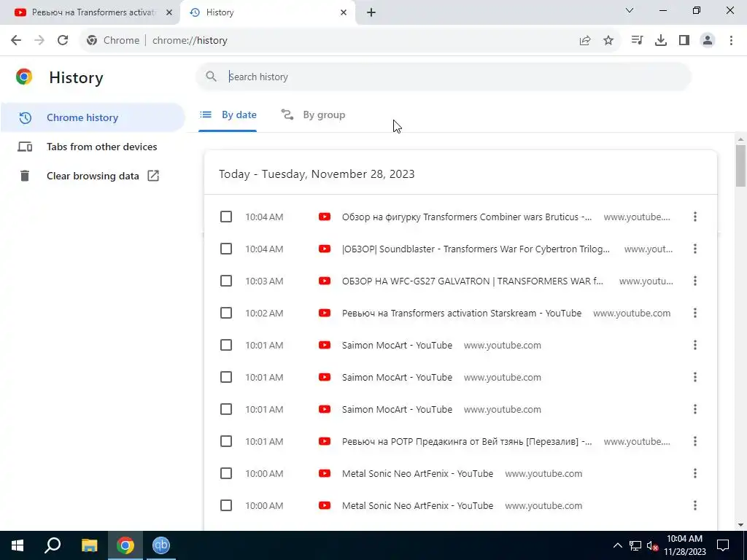Click YouTube favicon of Soundblaster entry
Viewport: 747px width, 560px height.
pyautogui.click(x=325, y=249)
